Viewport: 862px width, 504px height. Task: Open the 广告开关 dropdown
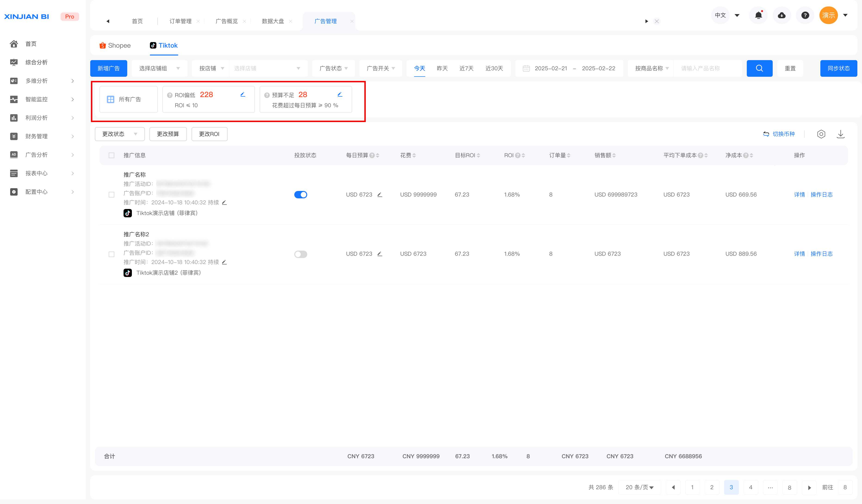[x=380, y=68]
